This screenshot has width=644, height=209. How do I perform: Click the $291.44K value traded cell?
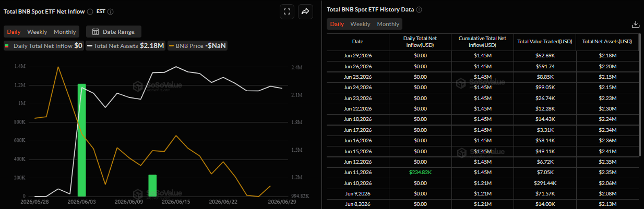(544, 183)
